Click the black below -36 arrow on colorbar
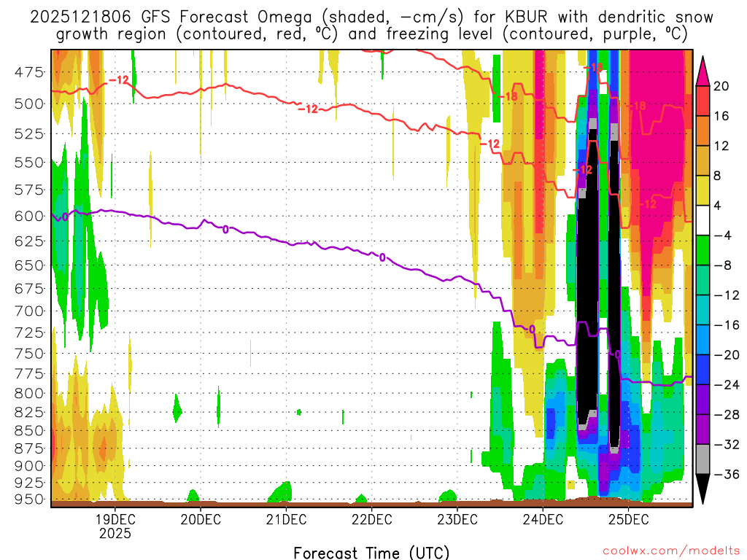This screenshot has width=747, height=560. [x=703, y=489]
